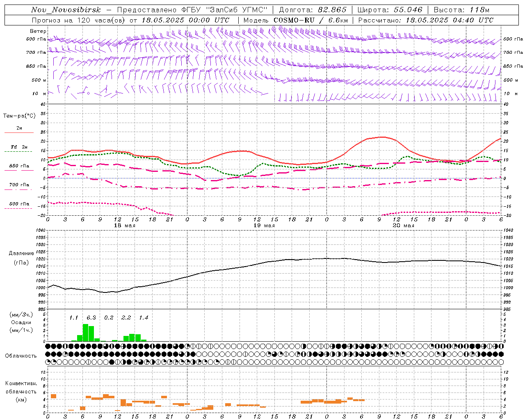Image resolution: width=525 pixels, height=420 pixels.
Task: Click the Высота: 118м value
Action: pos(462,10)
